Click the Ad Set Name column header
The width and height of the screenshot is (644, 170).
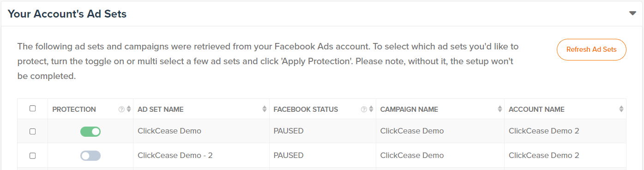coord(160,109)
